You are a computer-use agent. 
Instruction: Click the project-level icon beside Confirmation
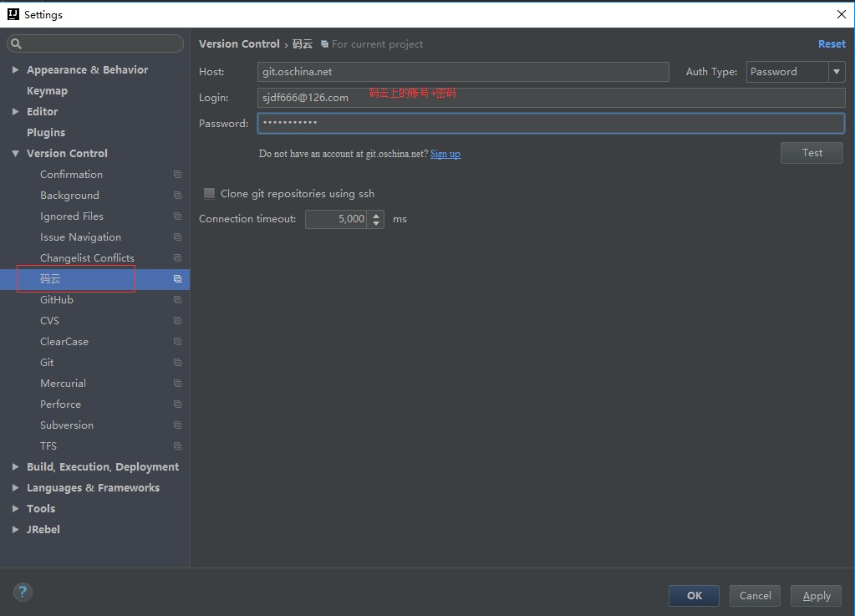click(x=177, y=175)
